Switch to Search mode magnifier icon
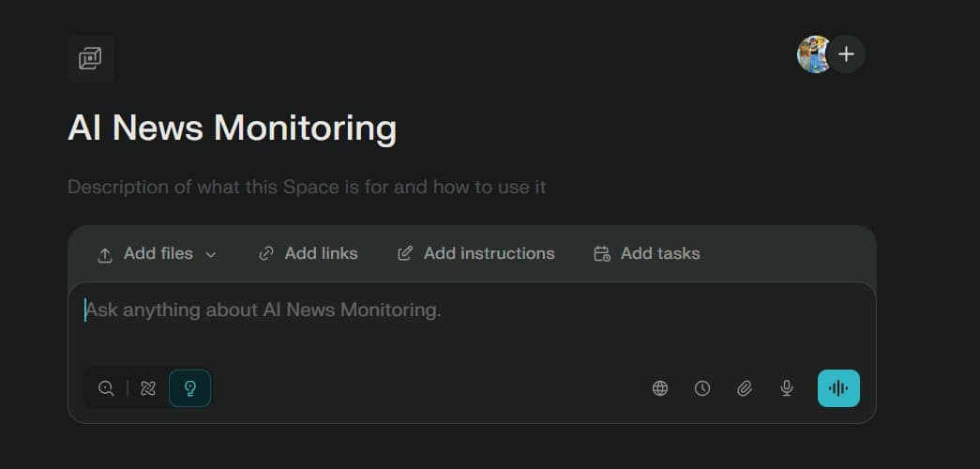The height and width of the screenshot is (469, 980). (x=106, y=388)
